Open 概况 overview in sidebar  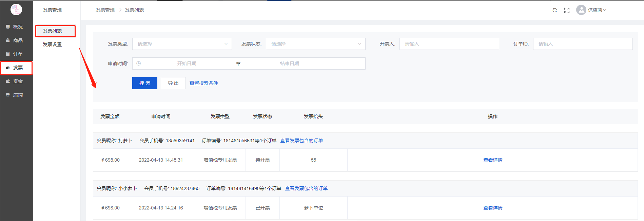[17, 27]
